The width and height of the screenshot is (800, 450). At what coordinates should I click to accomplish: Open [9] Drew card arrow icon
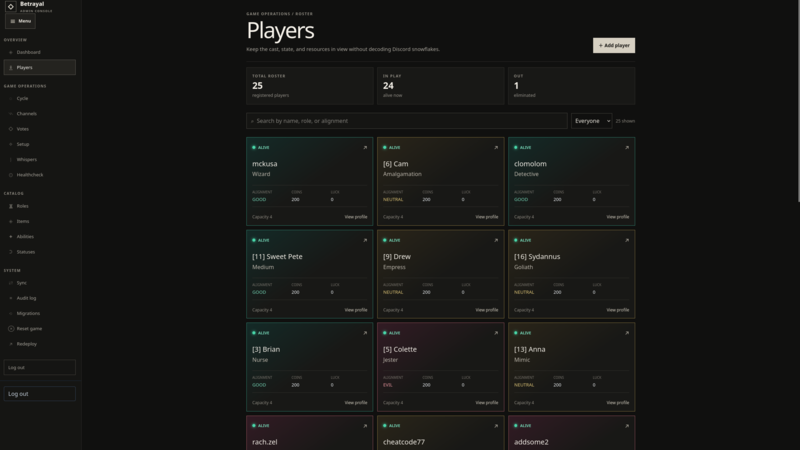(x=496, y=240)
